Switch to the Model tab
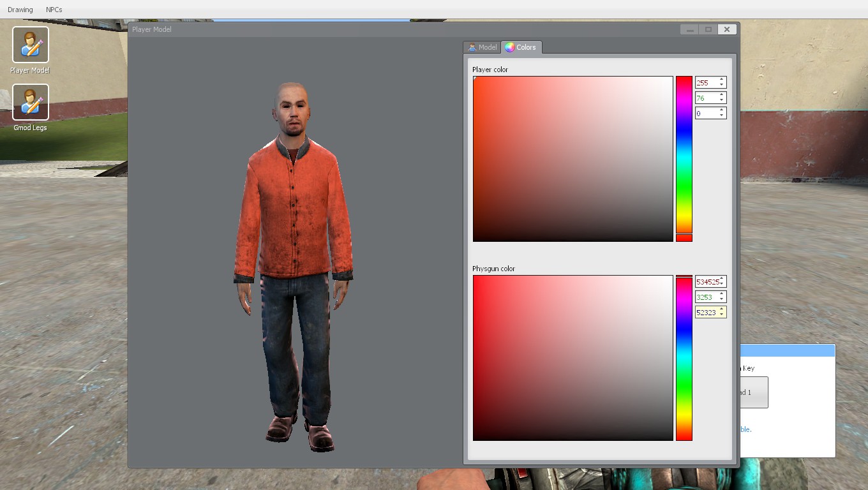The width and height of the screenshot is (868, 490). [482, 47]
